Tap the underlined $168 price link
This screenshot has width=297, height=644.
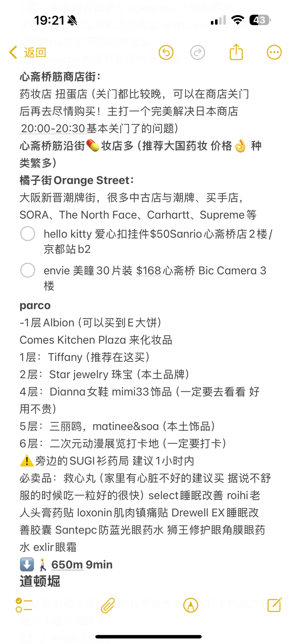click(x=148, y=271)
